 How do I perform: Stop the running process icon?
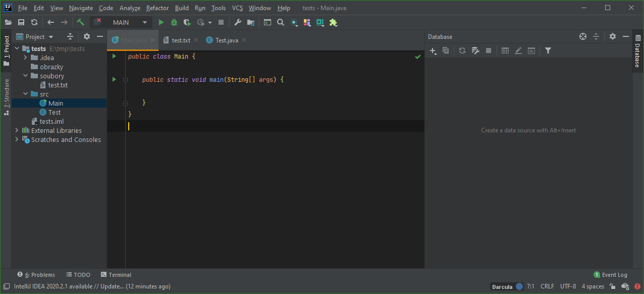(221, 22)
